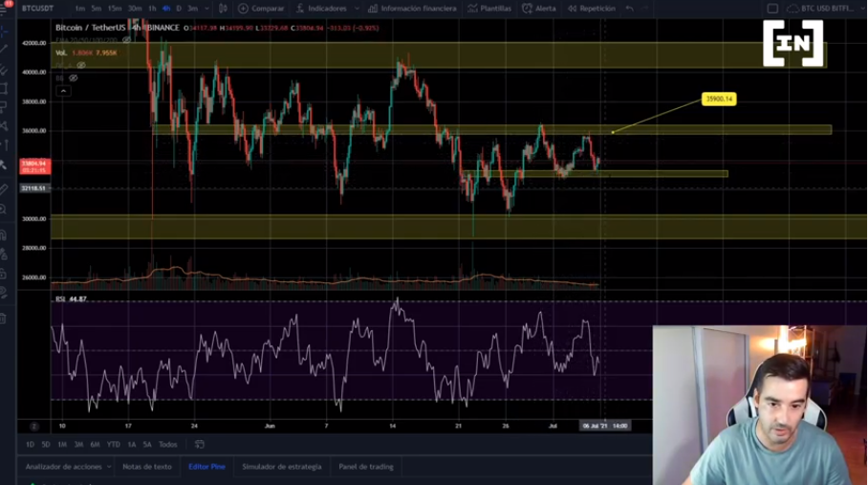This screenshot has height=485, width=868.
Task: Set date range to 1M
Action: click(62, 445)
